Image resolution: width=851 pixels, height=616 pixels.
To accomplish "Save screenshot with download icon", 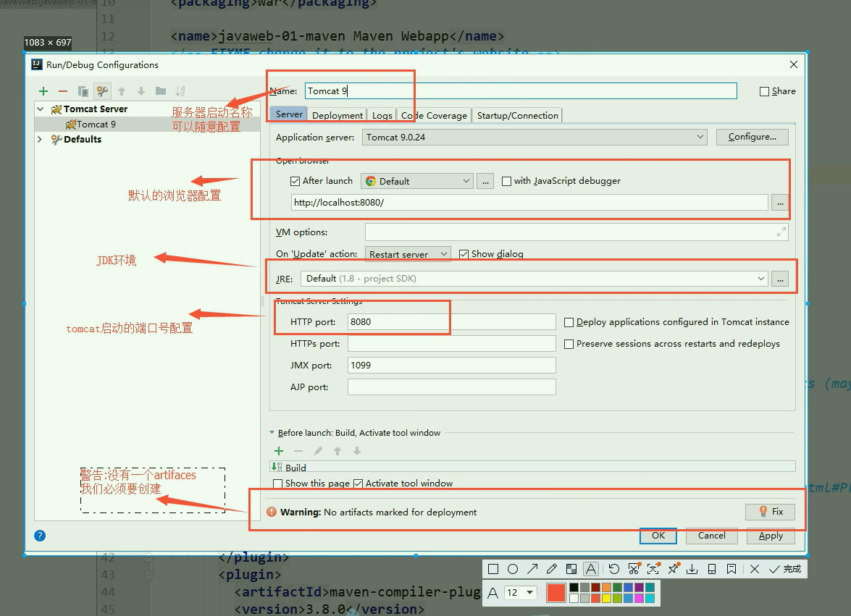I will 692,569.
